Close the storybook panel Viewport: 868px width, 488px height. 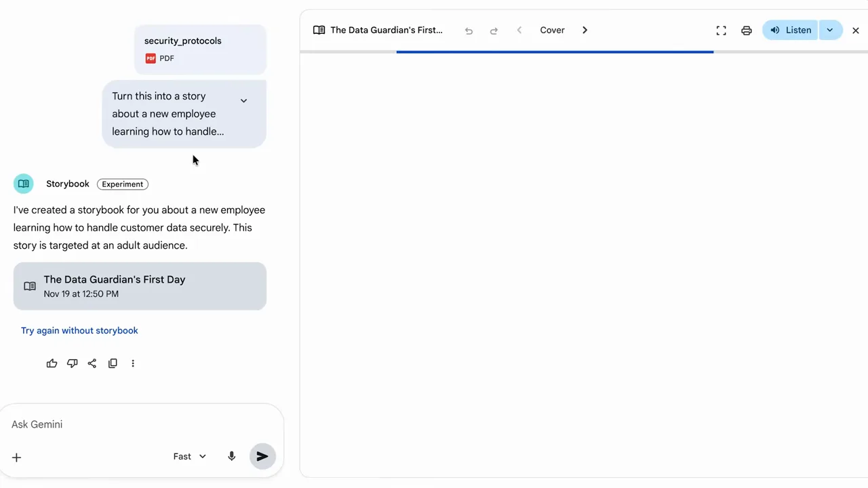tap(856, 30)
